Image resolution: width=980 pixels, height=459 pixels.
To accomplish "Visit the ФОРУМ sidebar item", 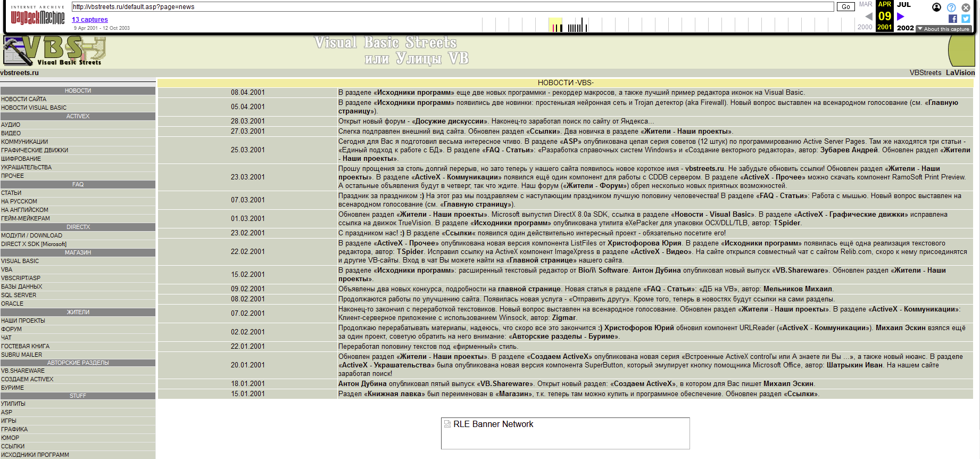I will tap(11, 329).
